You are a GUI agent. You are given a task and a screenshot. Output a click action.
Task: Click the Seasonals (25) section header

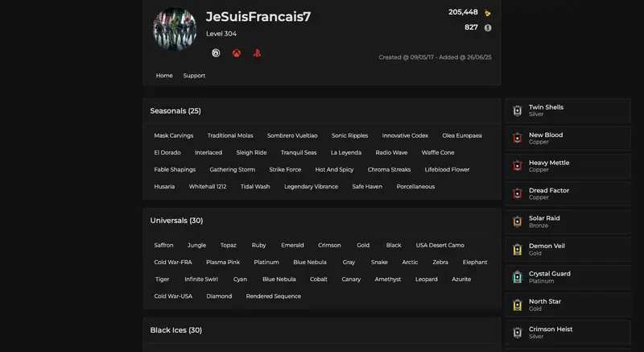pos(175,111)
